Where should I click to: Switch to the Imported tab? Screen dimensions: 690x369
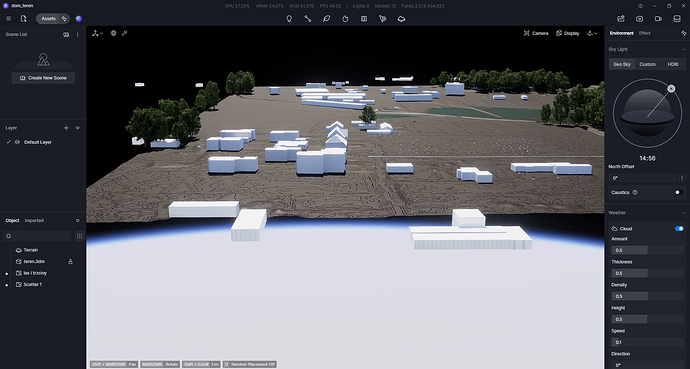(x=34, y=220)
